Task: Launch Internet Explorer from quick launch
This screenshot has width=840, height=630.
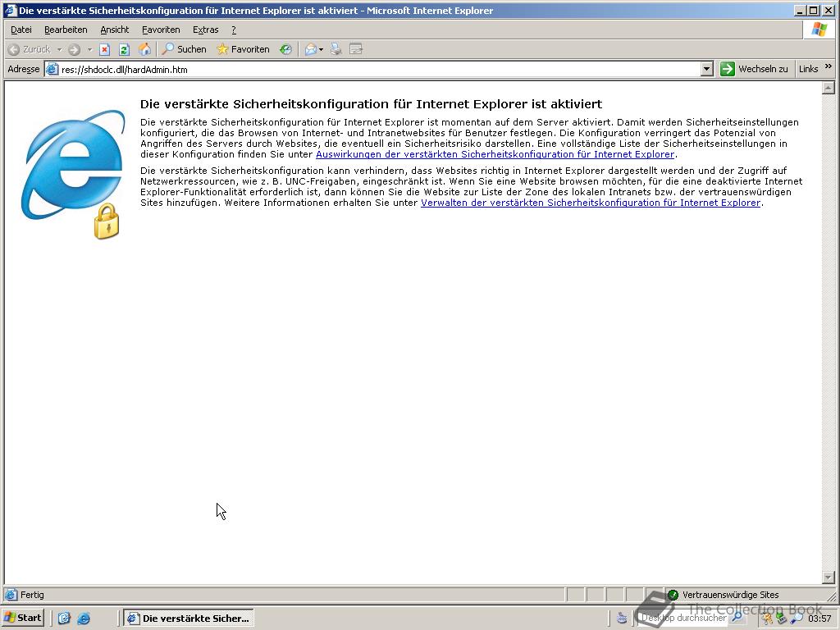Action: pyautogui.click(x=84, y=619)
